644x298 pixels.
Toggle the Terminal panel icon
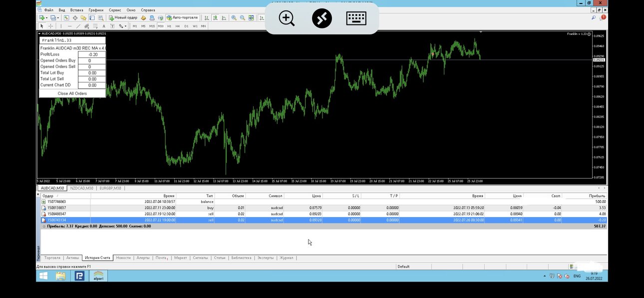pos(92,17)
